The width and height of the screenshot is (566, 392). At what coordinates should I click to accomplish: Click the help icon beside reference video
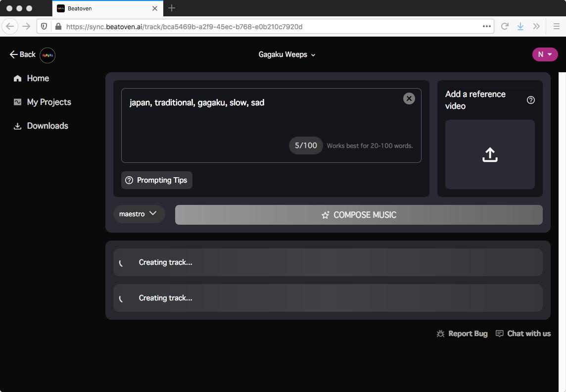tap(530, 100)
